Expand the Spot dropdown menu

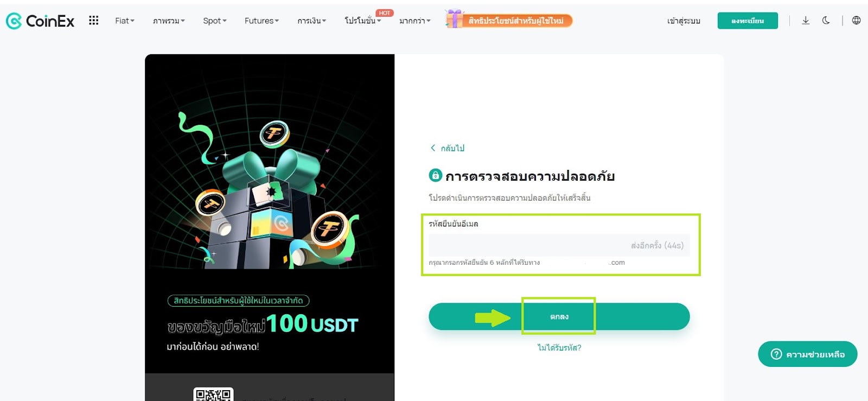pyautogui.click(x=215, y=21)
